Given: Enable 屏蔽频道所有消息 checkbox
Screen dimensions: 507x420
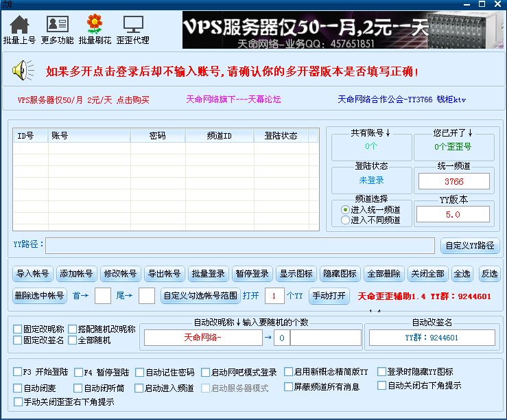Looking at the screenshot, I should coord(288,386).
